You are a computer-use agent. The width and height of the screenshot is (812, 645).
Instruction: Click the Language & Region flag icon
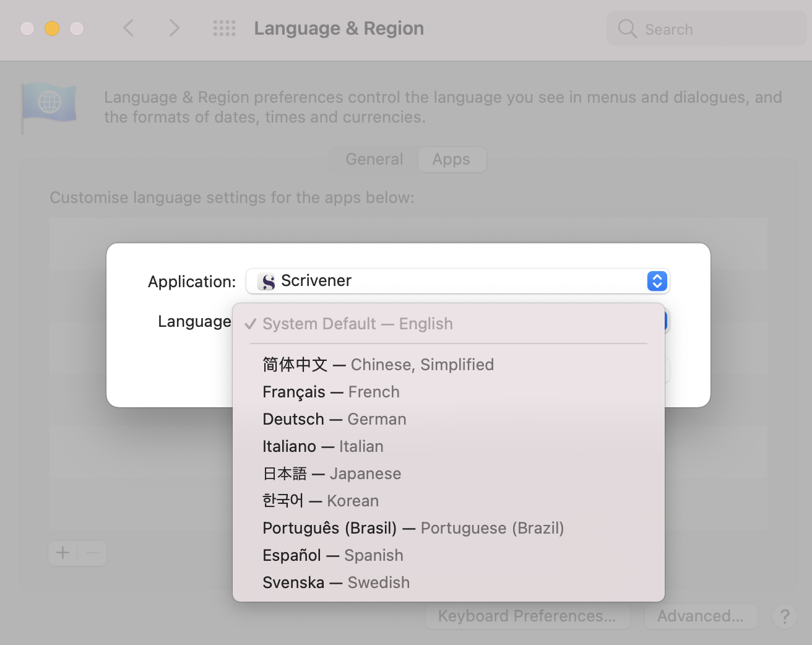(x=49, y=106)
